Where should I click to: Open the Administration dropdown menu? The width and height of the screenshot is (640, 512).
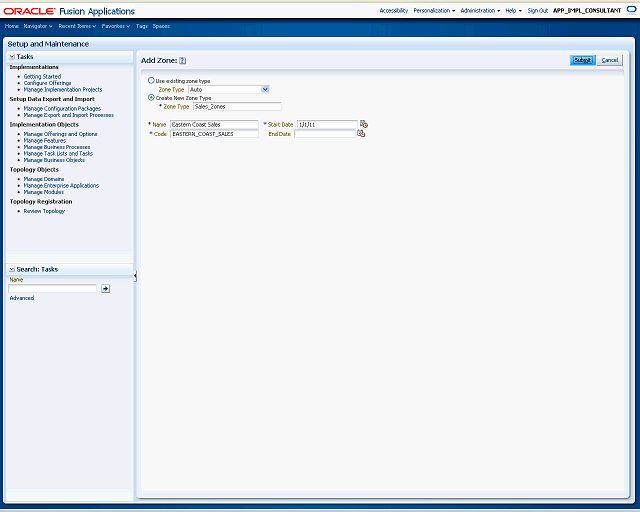coord(480,11)
